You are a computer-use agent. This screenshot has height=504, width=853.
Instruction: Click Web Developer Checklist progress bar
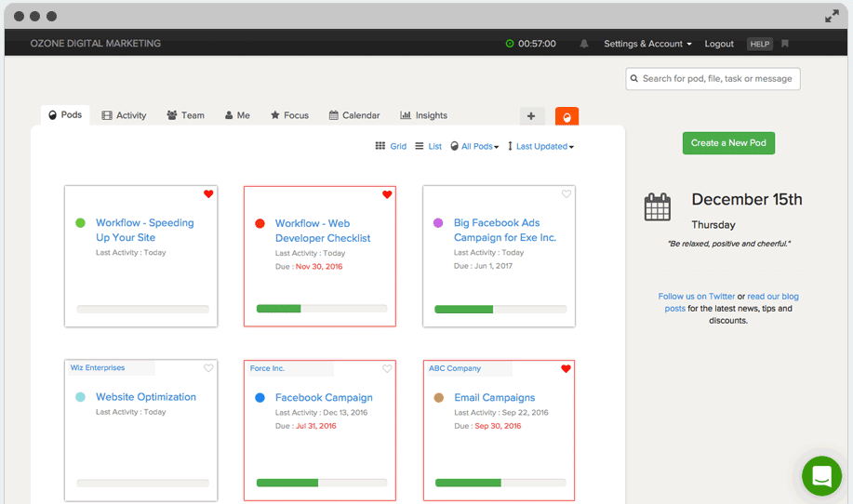322,309
